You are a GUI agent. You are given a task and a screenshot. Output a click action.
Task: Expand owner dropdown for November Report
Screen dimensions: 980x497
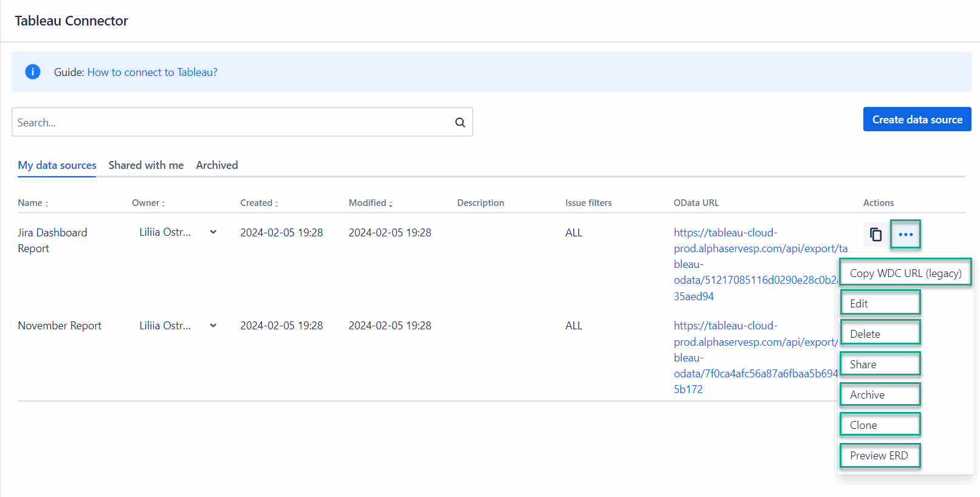(x=213, y=326)
